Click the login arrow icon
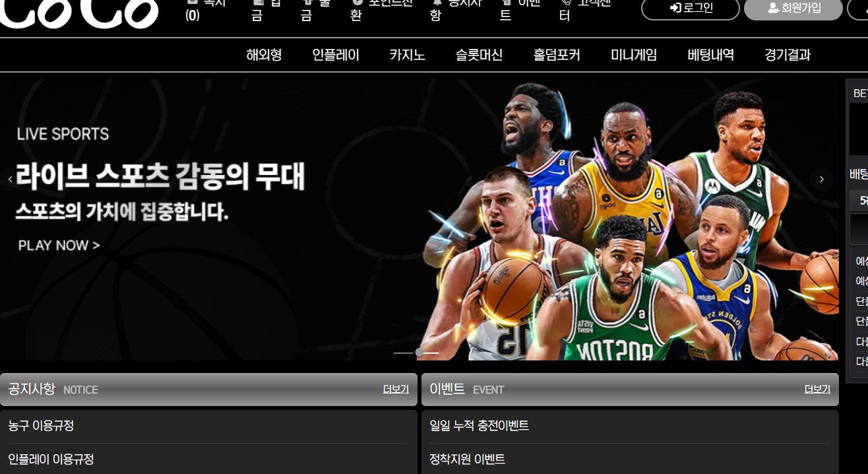The width and height of the screenshot is (868, 474). [x=675, y=9]
